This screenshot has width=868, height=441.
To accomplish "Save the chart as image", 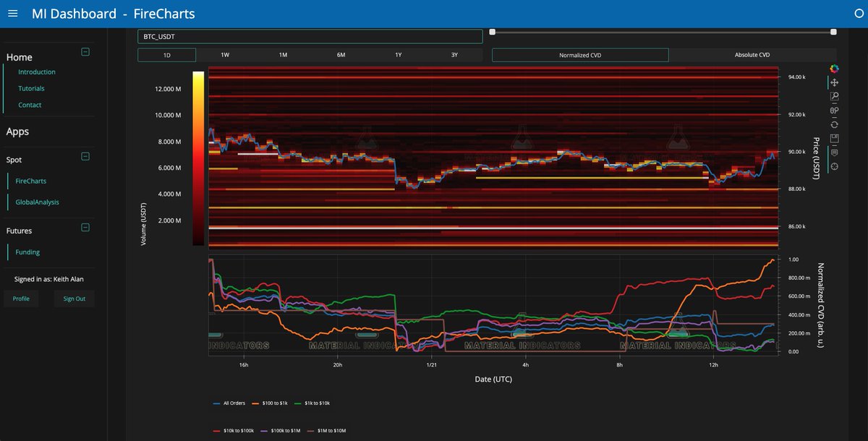I will [834, 138].
